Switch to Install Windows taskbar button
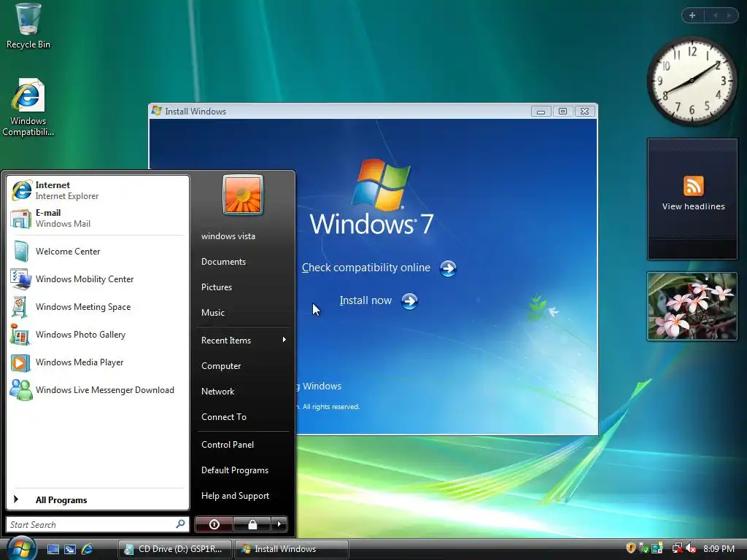The height and width of the screenshot is (560, 747). 291,549
